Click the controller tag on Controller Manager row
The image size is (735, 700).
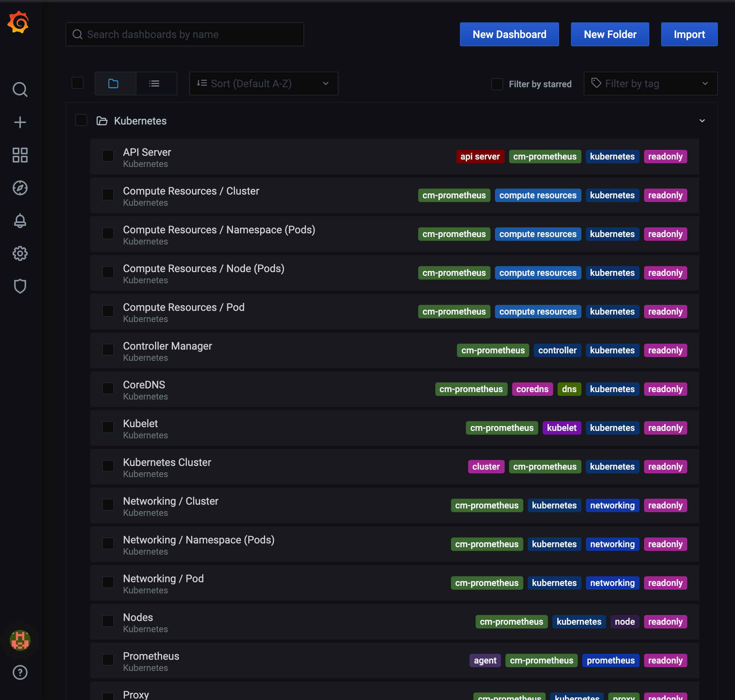(557, 350)
